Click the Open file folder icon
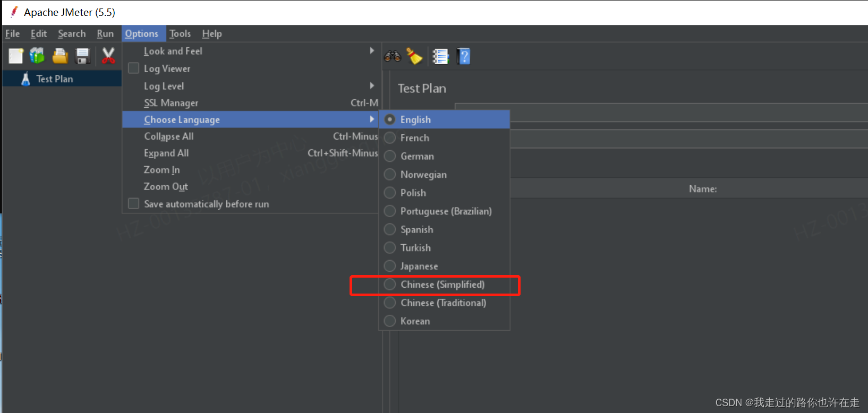 pyautogui.click(x=60, y=56)
